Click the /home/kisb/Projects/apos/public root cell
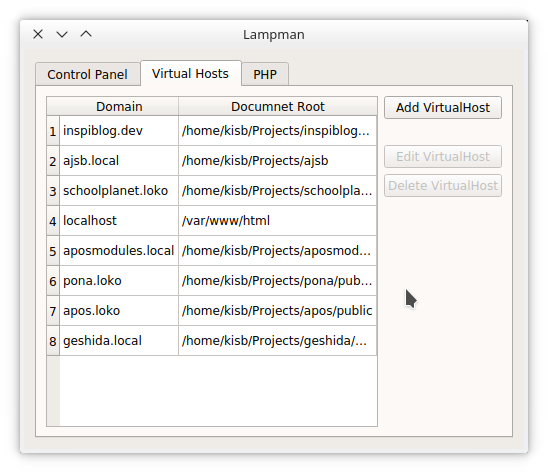The image size is (548, 473). (x=277, y=311)
